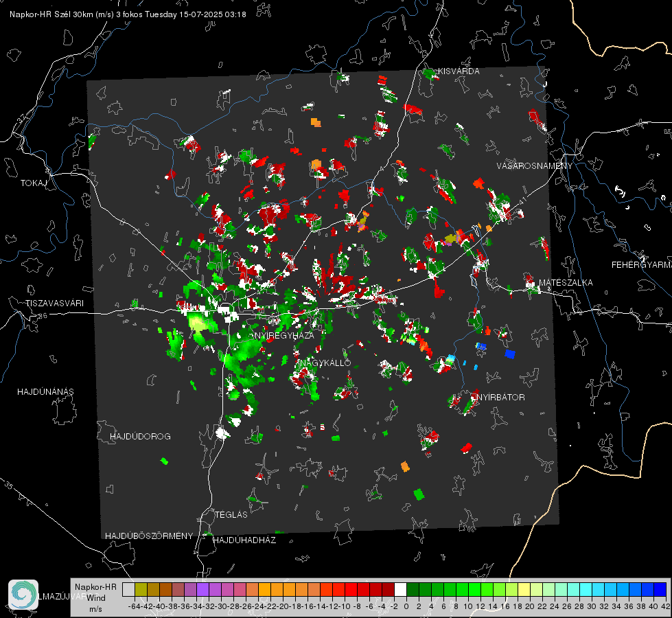The height and width of the screenshot is (618, 672).
Task: Click the 42 value on the legend scale
Action: [x=665, y=606]
